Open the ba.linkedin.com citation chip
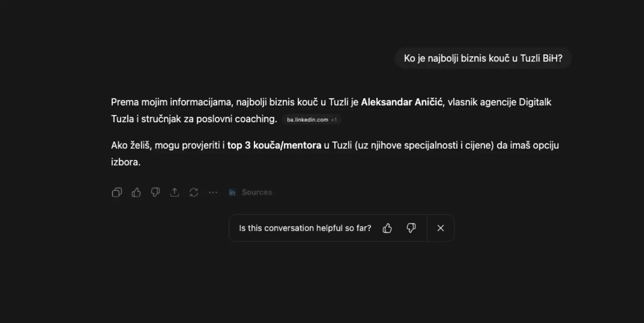 tap(307, 120)
